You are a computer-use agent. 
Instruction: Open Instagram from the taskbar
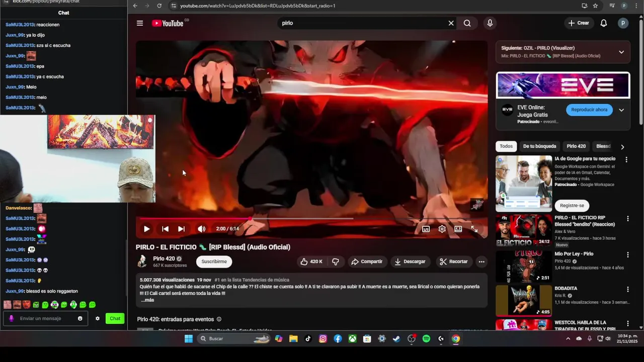tap(323, 339)
